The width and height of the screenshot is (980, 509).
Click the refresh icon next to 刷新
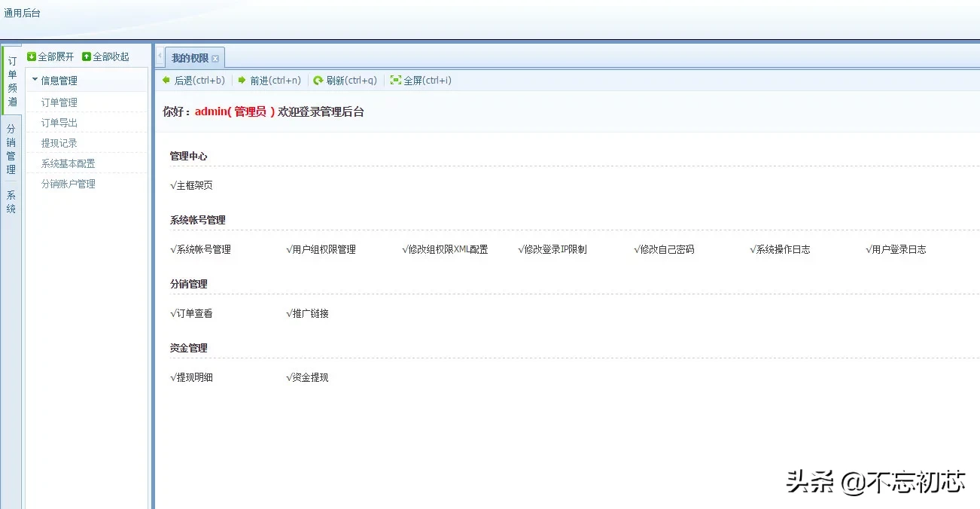pyautogui.click(x=318, y=80)
